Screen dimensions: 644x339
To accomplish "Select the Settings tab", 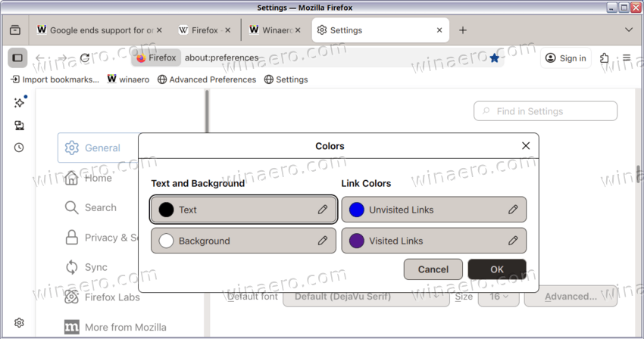I will click(380, 30).
